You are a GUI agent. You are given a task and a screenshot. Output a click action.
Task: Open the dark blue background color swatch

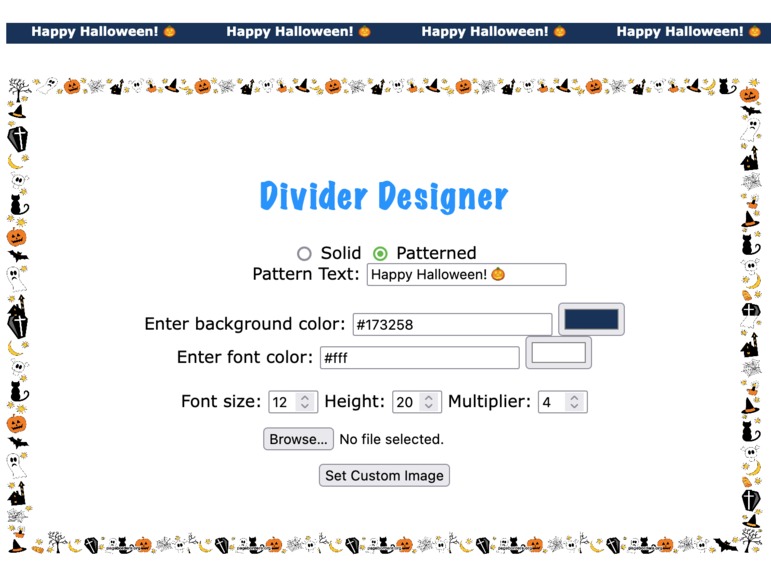(591, 319)
